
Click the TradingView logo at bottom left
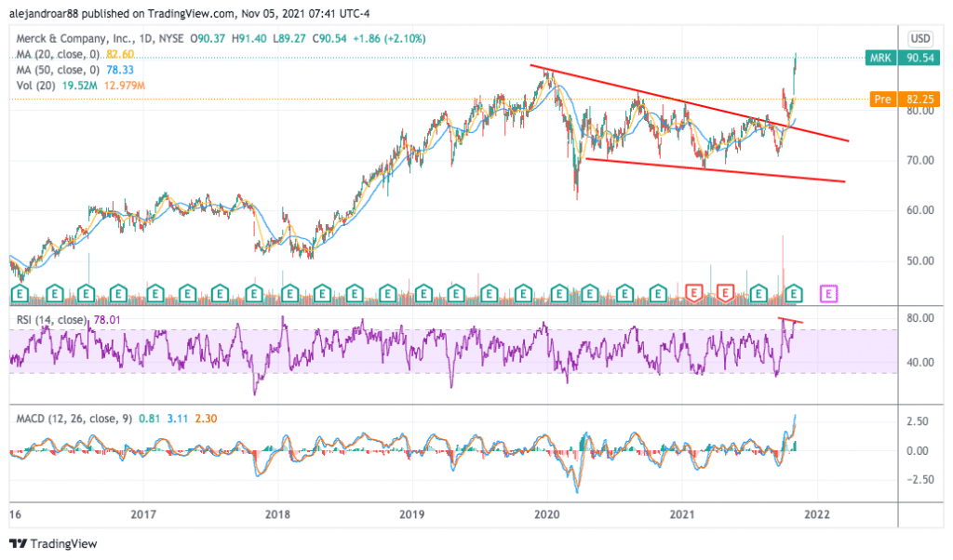pyautogui.click(x=53, y=543)
